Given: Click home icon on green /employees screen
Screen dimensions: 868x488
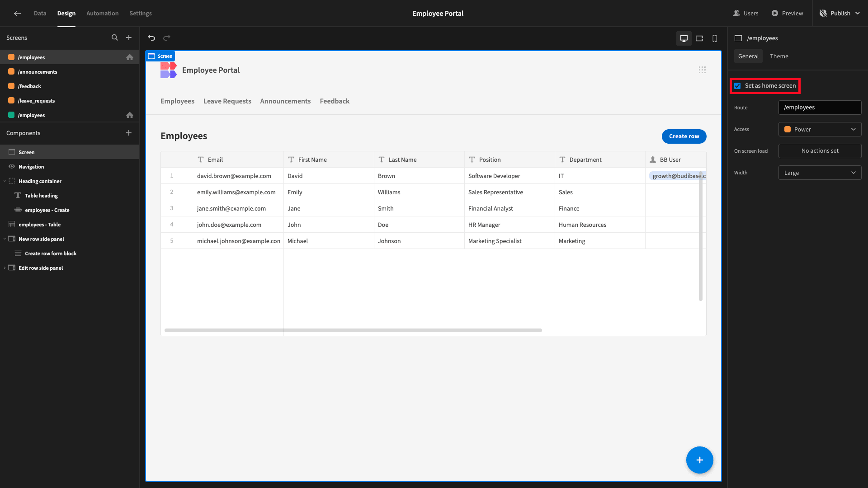Looking at the screenshot, I should click(130, 115).
